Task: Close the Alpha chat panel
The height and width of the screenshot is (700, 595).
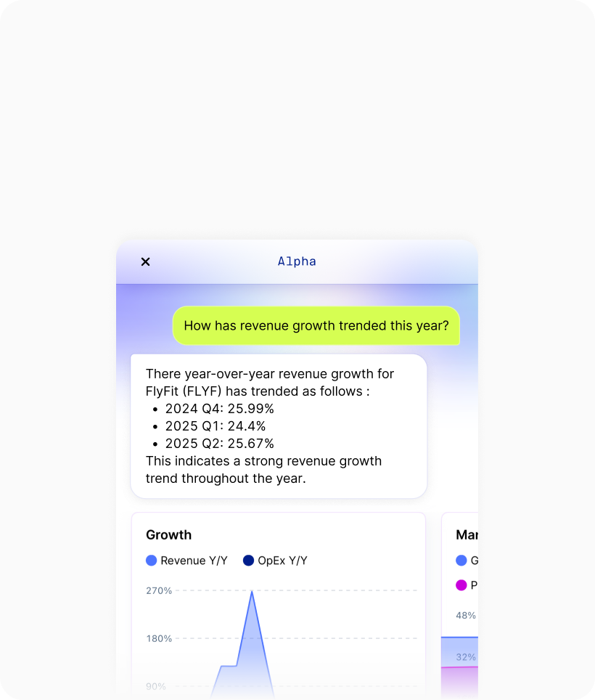Action: [145, 261]
